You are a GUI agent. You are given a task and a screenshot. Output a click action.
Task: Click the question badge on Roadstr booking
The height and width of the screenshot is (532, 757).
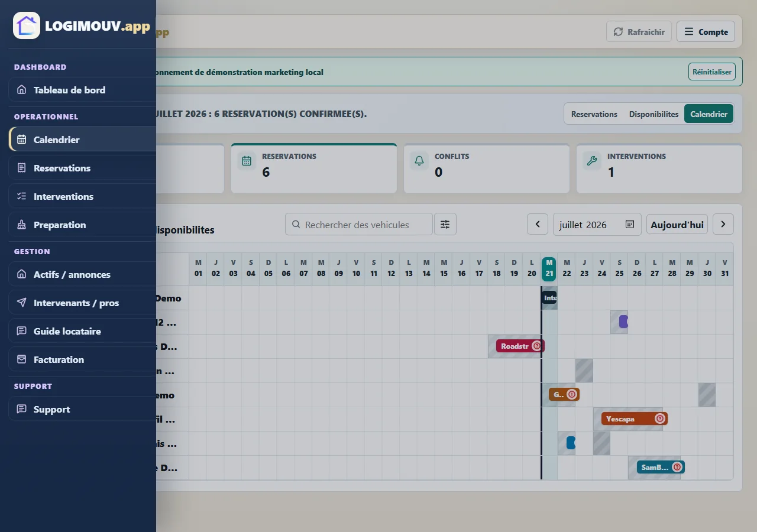coord(536,346)
